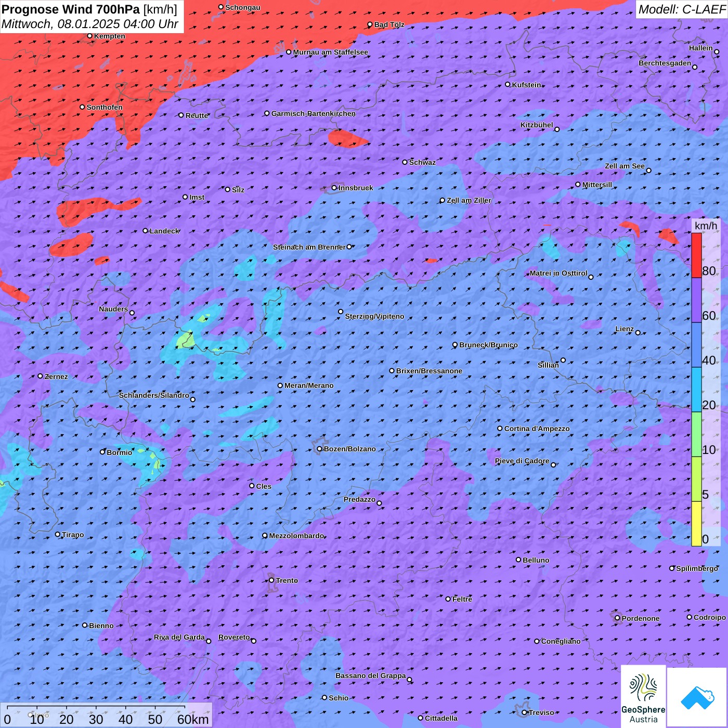The width and height of the screenshot is (728, 728).
Task: Click the Hallein label
Action: tap(701, 48)
